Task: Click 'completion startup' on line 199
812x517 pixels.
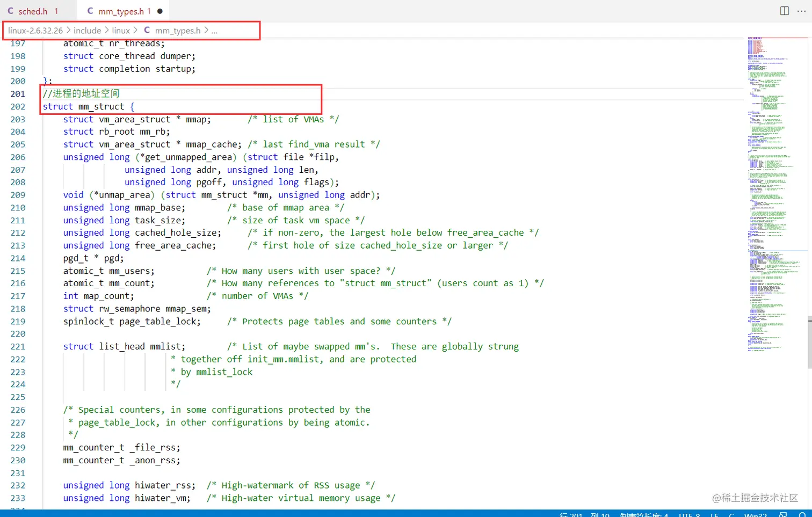Action: tap(147, 69)
